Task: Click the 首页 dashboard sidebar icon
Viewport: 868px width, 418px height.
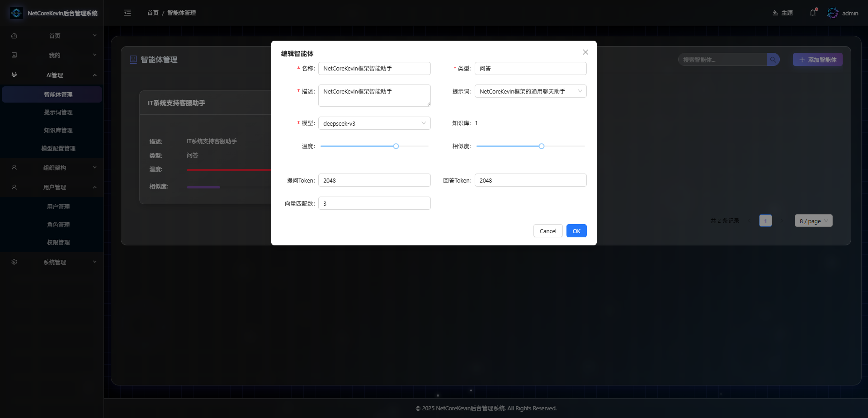Action: point(14,36)
